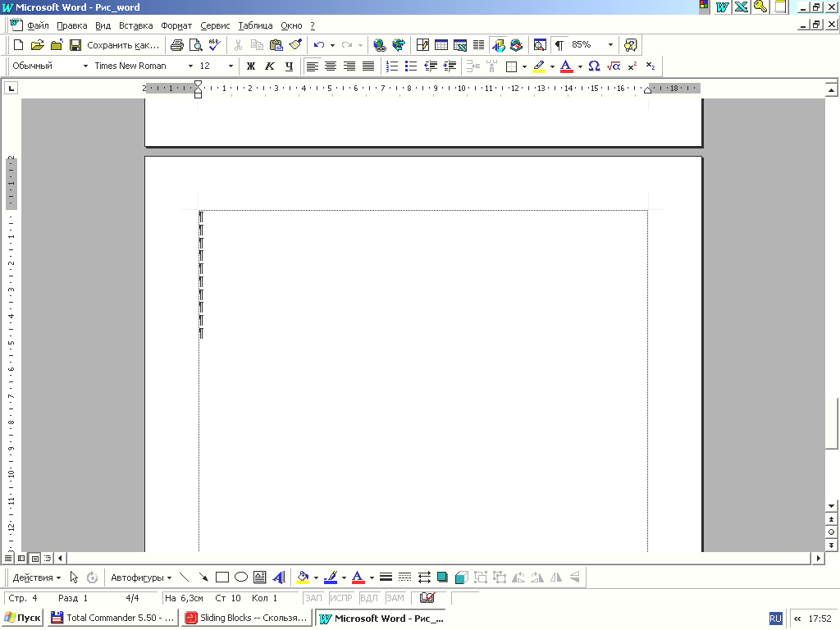Select the Rectangle drawing tool
The image size is (840, 630).
click(222, 577)
